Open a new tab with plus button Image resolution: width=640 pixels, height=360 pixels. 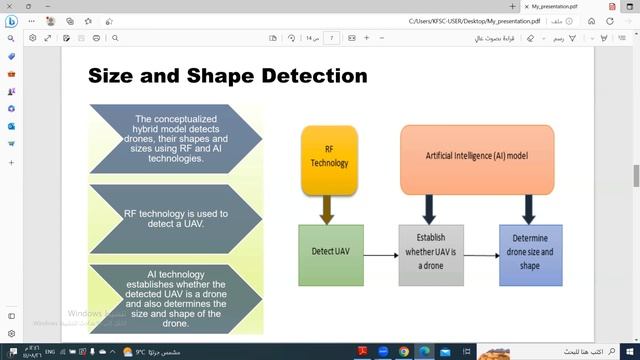pyautogui.click(x=512, y=7)
